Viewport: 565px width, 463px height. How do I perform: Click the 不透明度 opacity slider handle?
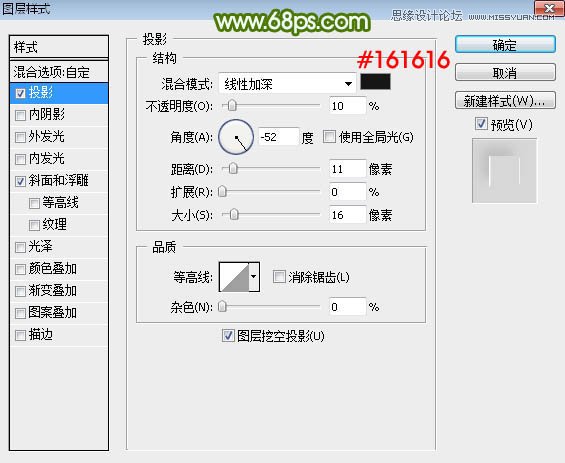(x=232, y=106)
